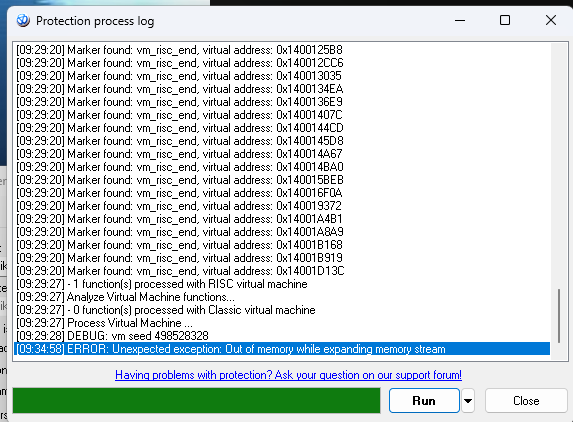Image resolution: width=573 pixels, height=422 pixels.
Task: Select the Process Virtual Machine log line
Action: click(x=282, y=323)
